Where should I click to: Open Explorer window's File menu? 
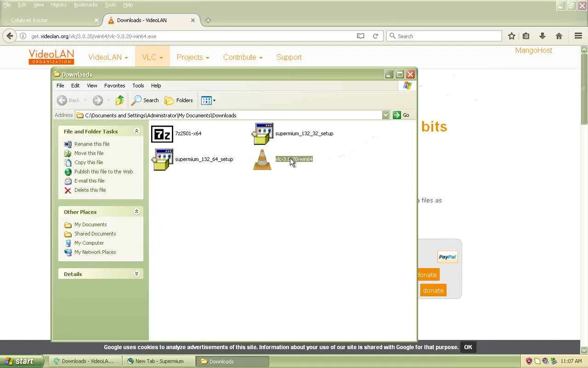tap(60, 86)
